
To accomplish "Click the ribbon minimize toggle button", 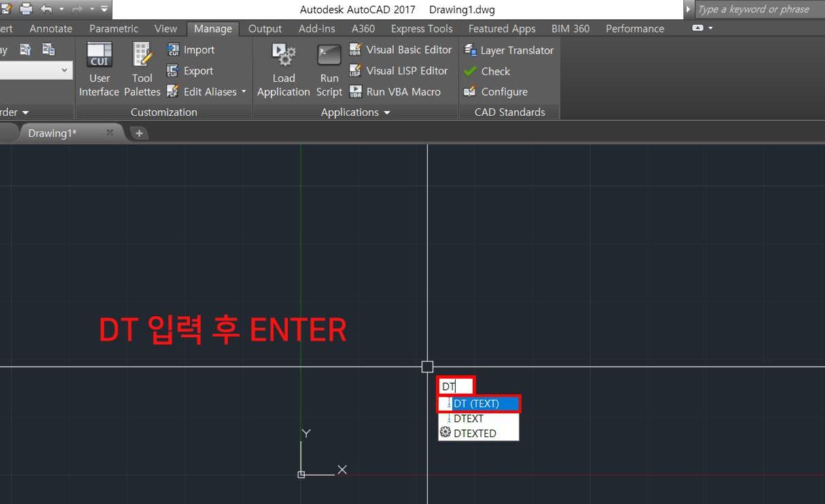I will tap(697, 29).
